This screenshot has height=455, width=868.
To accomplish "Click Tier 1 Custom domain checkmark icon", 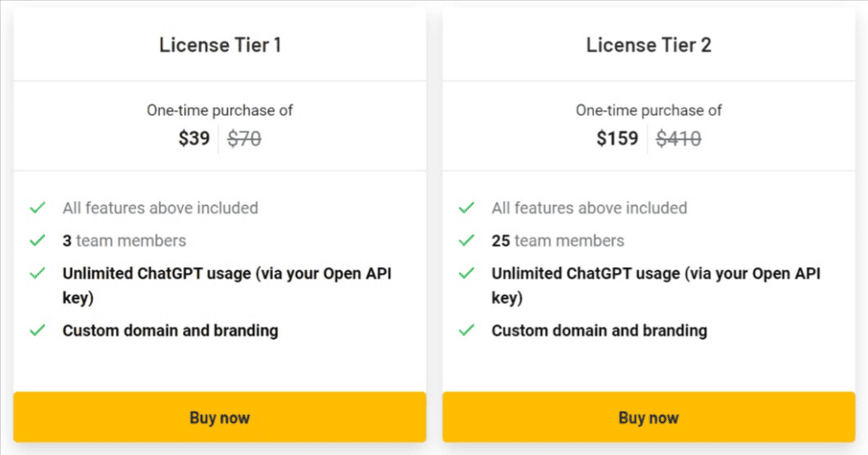I will [37, 330].
